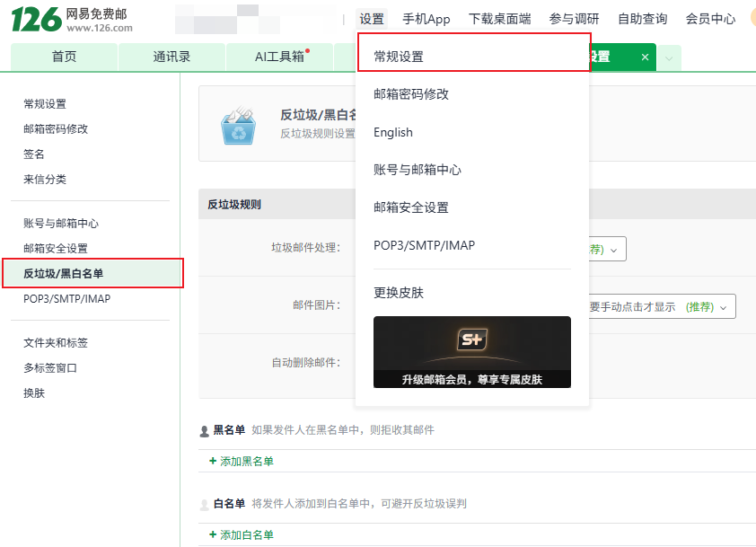This screenshot has width=756, height=547.
Task: Click the S+ member skin banner
Action: coord(471,351)
